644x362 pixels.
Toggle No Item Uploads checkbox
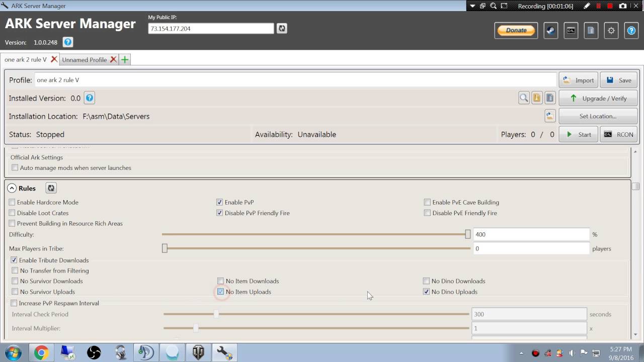(220, 292)
